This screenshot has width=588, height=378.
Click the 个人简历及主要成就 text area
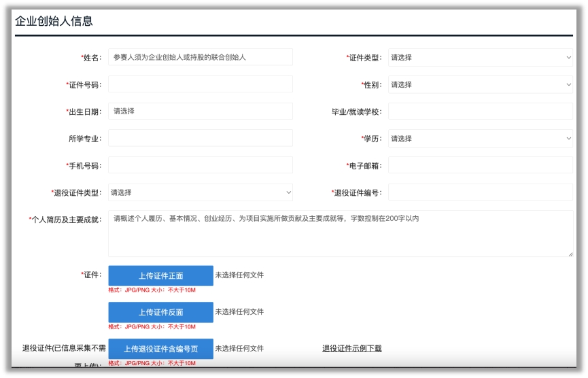tap(340, 233)
